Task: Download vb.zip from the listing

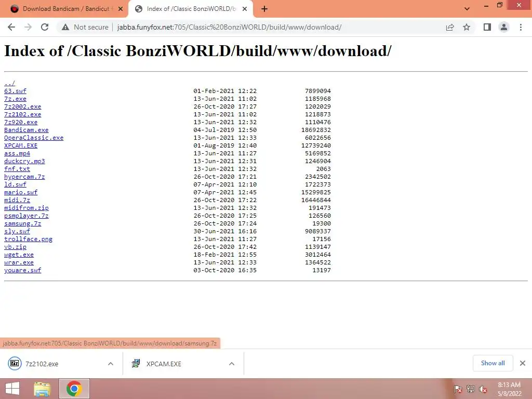Action: coord(15,247)
